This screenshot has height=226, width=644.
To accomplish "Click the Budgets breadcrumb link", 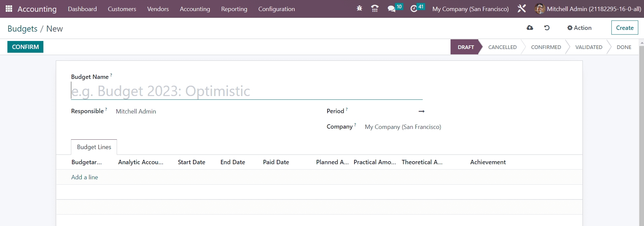I will (23, 29).
